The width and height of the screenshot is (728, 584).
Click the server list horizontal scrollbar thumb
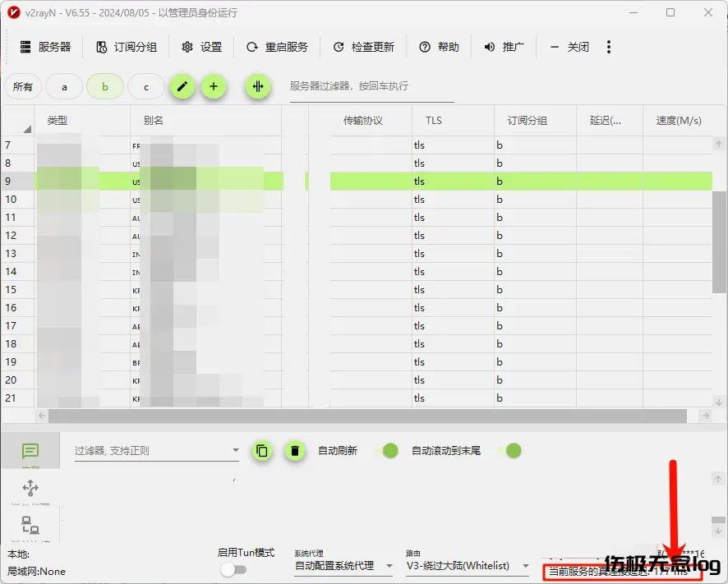tap(368, 416)
